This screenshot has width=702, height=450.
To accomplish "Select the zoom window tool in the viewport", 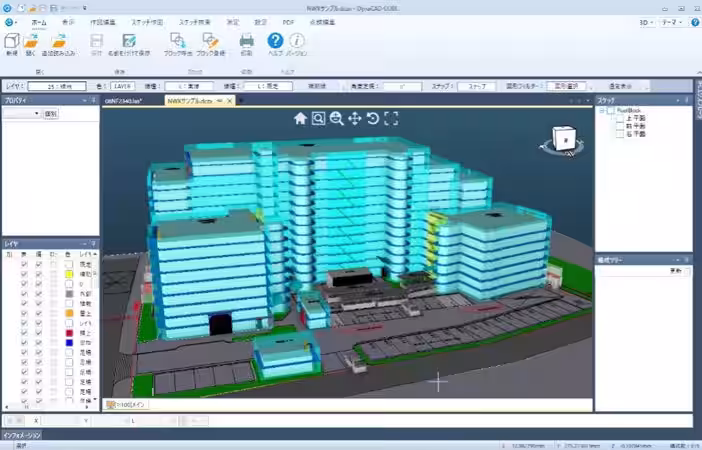I will (318, 119).
